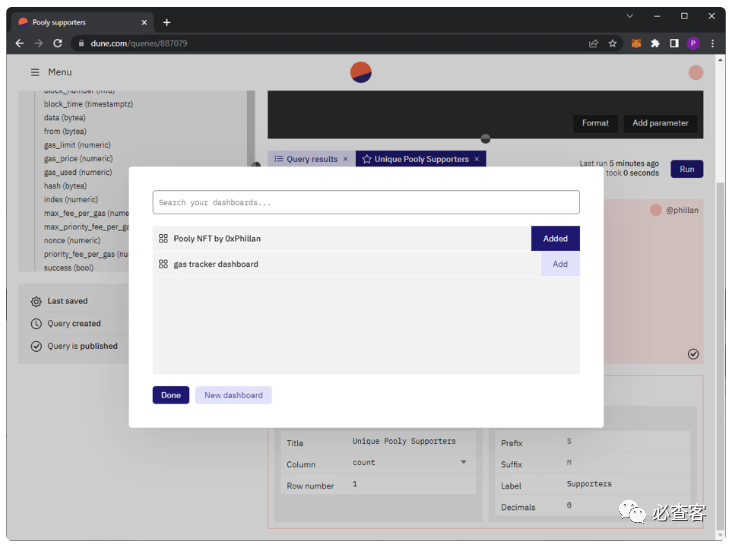730x545 pixels.
Task: Edit the Decimals field
Action: point(624,505)
